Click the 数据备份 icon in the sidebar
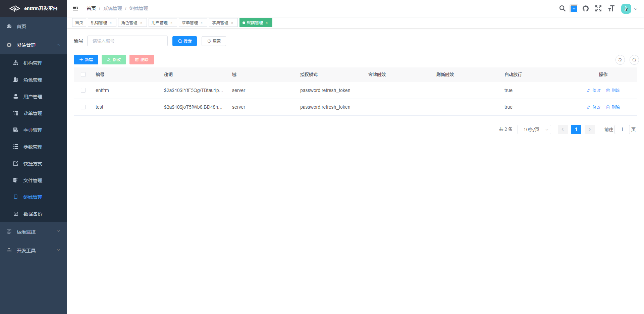The image size is (644, 314). [x=16, y=214]
